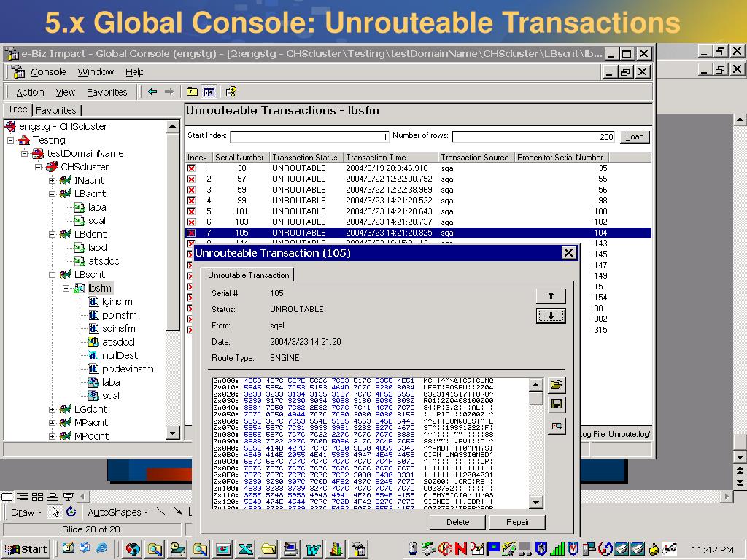This screenshot has height=560, width=747.
Task: Open the Window menu
Action: tap(96, 72)
